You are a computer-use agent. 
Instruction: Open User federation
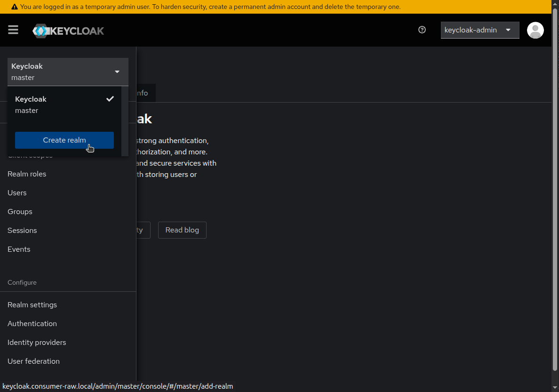pos(33,361)
